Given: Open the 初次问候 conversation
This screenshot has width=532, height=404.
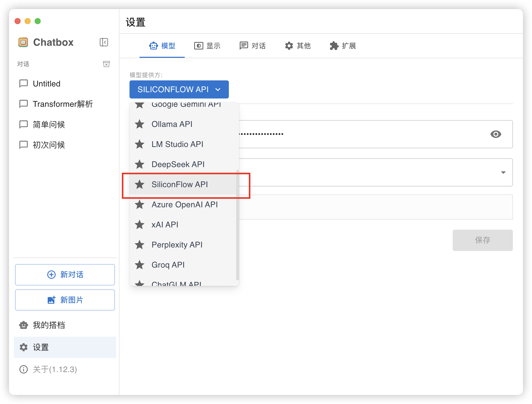Looking at the screenshot, I should (65, 145).
